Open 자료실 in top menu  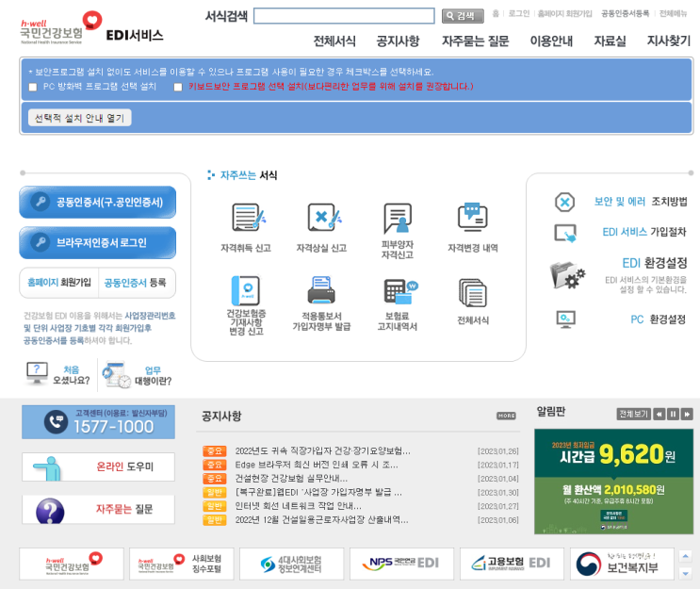610,41
